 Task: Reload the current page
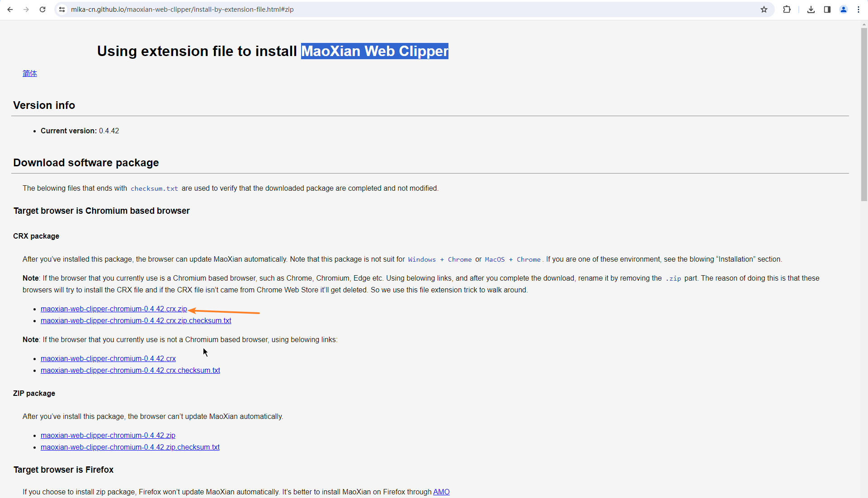pos(42,9)
